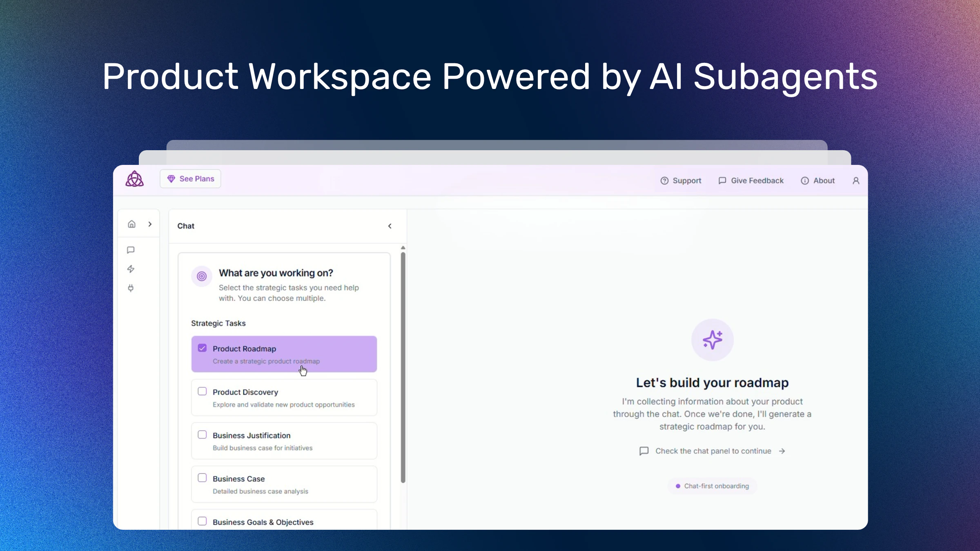This screenshot has width=980, height=551.
Task: Enable the Business Justification checkbox
Action: click(x=202, y=435)
